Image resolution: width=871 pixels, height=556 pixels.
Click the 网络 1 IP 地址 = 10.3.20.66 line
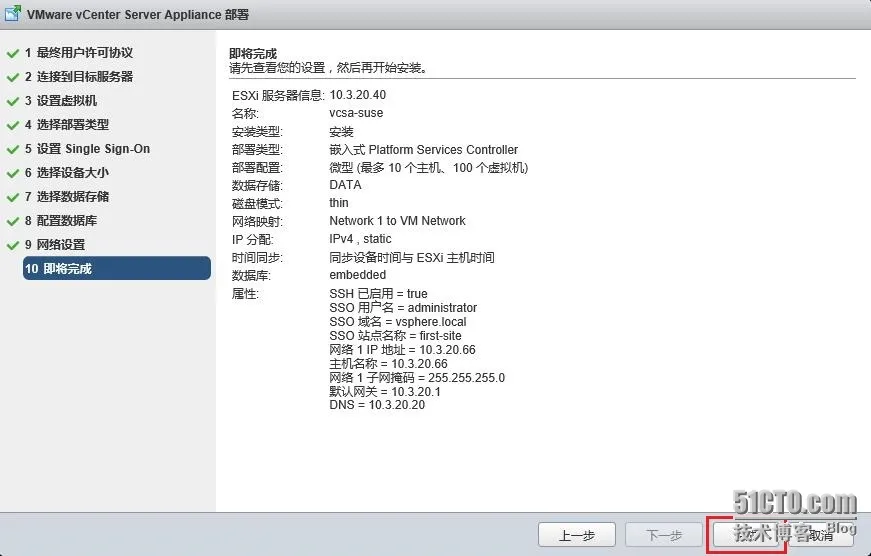[402, 350]
